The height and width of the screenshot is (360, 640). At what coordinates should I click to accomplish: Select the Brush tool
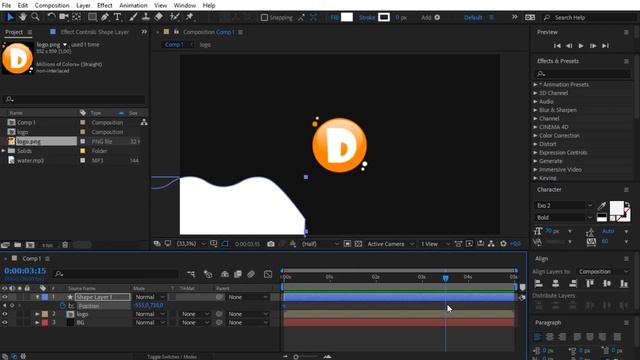tap(133, 17)
